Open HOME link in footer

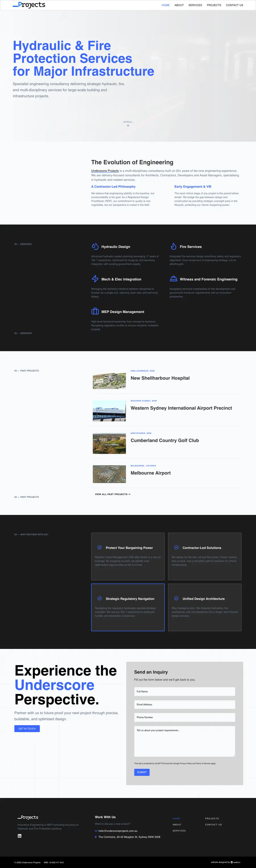[176, 818]
